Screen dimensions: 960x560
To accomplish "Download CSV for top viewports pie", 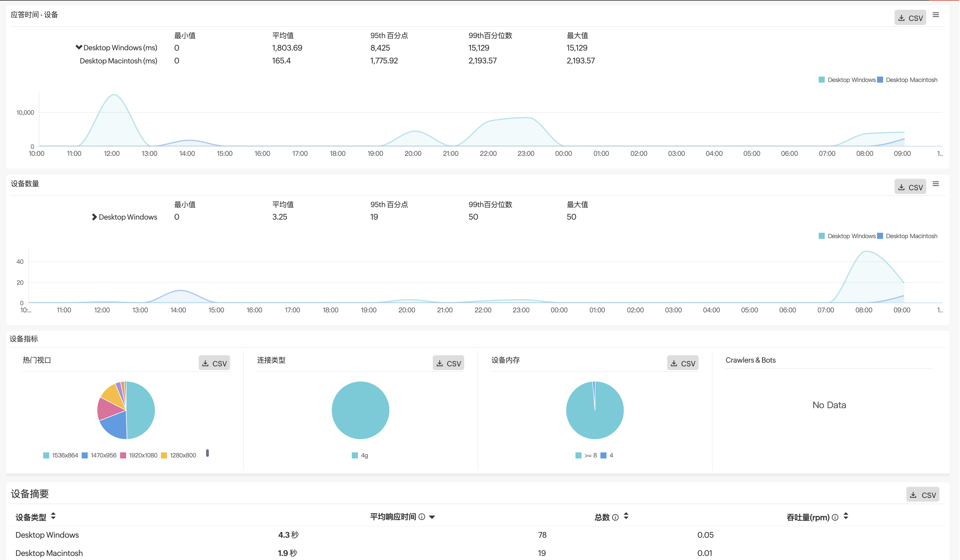I will [x=215, y=363].
